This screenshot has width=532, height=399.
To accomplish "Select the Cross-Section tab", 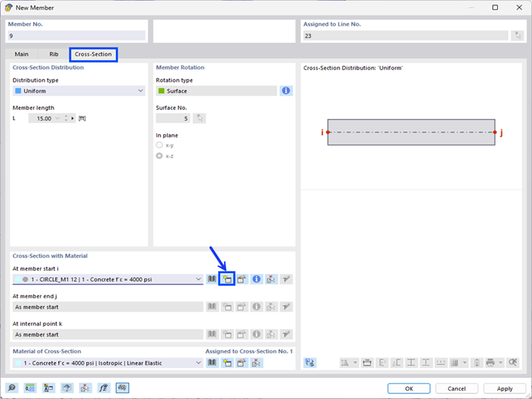I will click(93, 54).
